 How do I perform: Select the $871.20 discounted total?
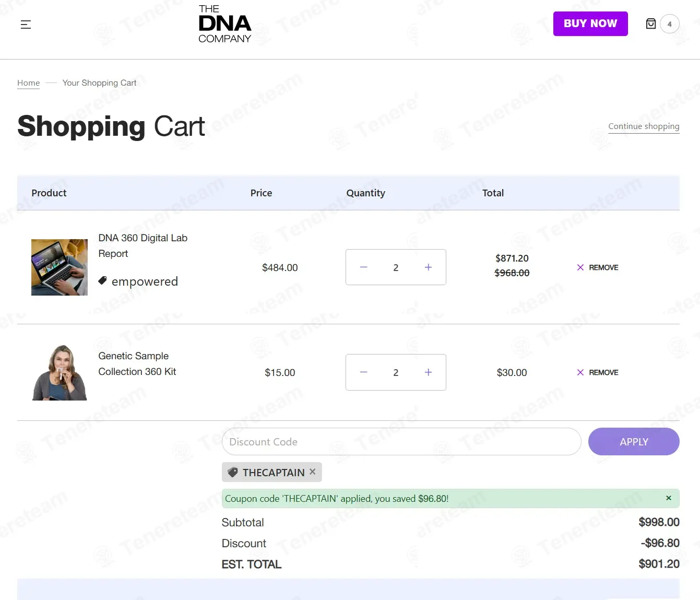(512, 258)
